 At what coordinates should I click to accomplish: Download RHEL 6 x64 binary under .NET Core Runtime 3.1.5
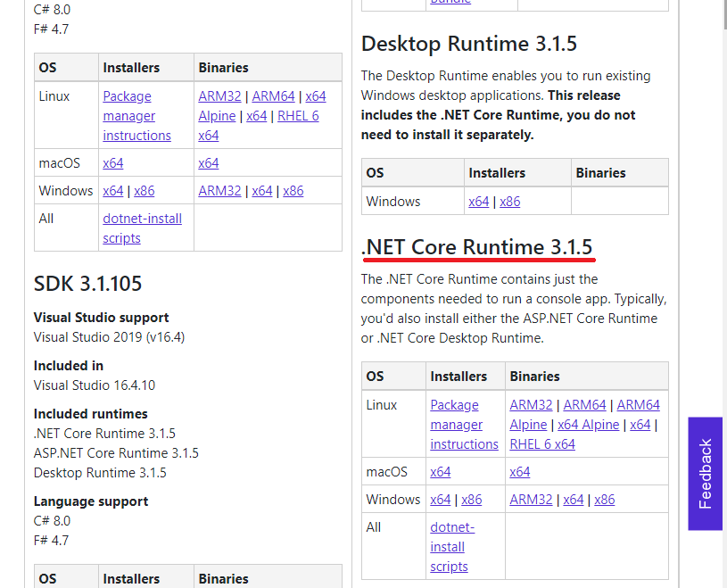point(542,444)
